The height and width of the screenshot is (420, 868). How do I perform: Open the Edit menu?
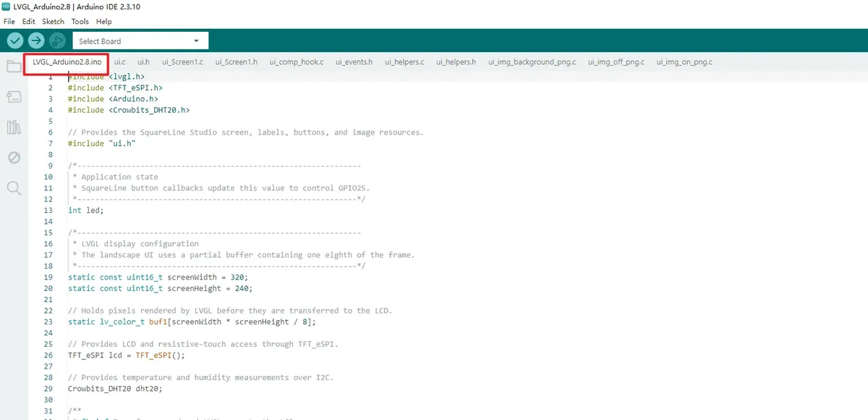[x=28, y=22]
